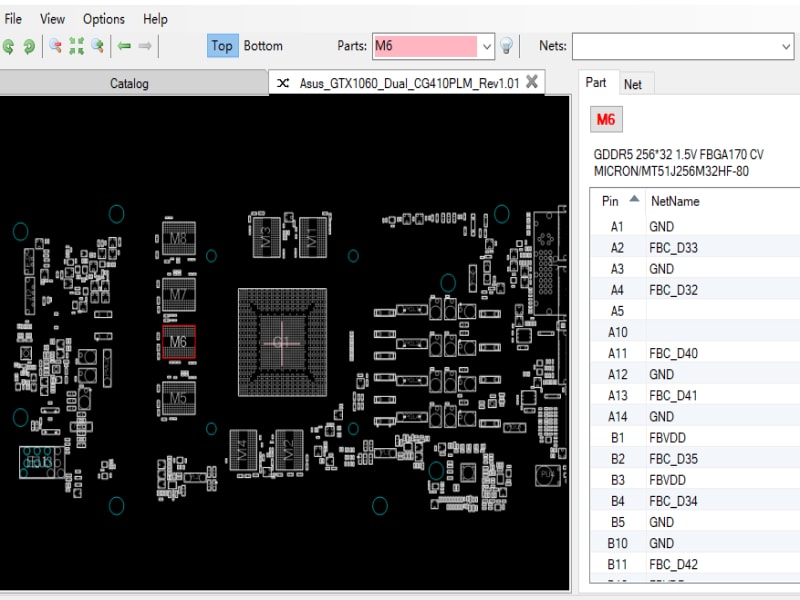800x600 pixels.
Task: Click the GDDR5 MICRON part description text
Action: (x=679, y=163)
